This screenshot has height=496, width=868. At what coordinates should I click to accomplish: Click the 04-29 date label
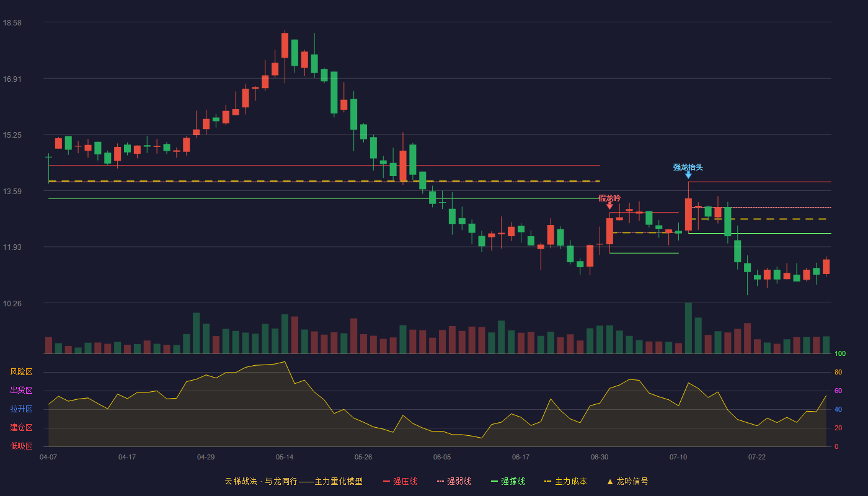206,457
